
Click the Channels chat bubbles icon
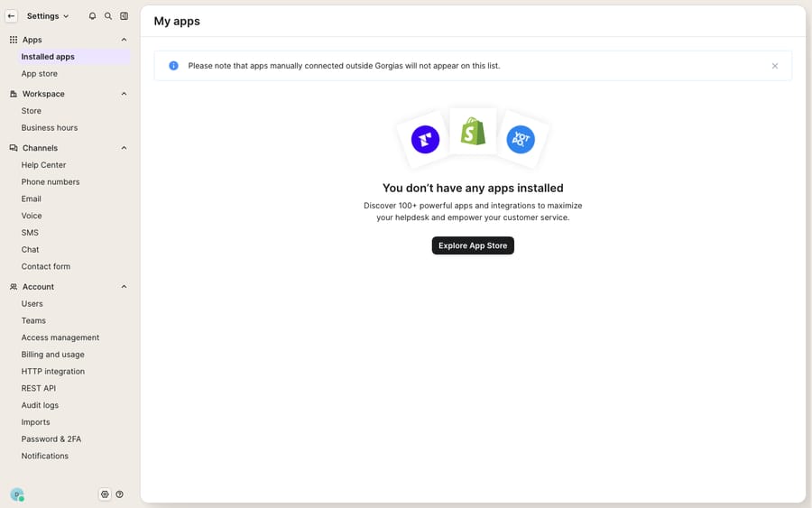[14, 148]
